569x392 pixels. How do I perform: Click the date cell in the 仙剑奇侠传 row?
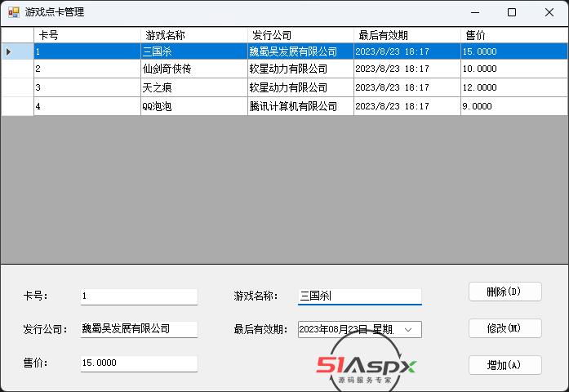click(x=407, y=69)
